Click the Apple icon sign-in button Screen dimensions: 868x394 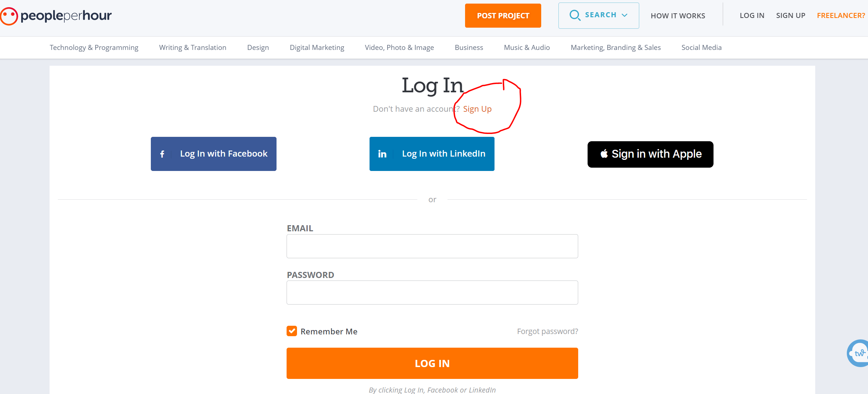click(x=650, y=154)
